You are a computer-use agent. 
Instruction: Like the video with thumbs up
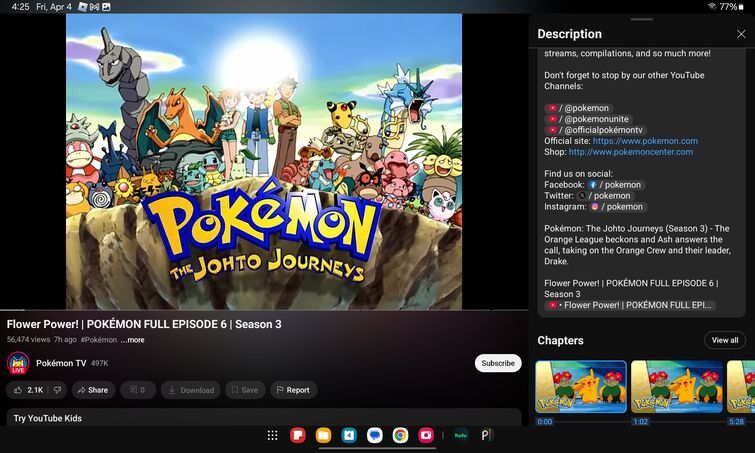pyautogui.click(x=28, y=390)
